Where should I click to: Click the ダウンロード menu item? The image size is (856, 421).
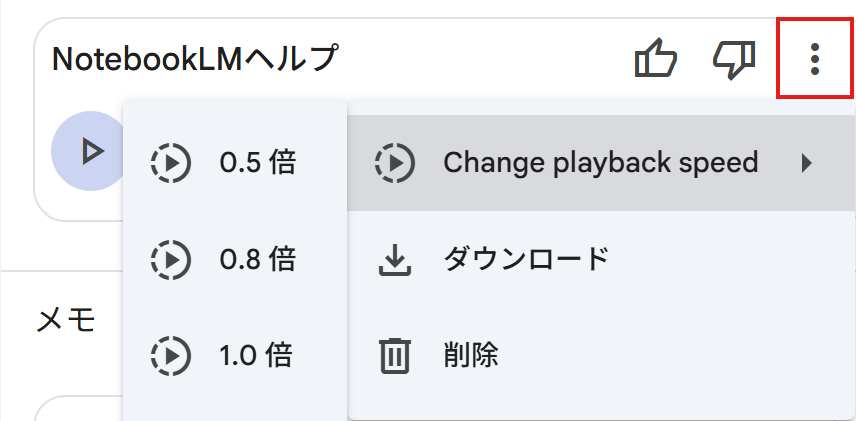click(x=601, y=259)
